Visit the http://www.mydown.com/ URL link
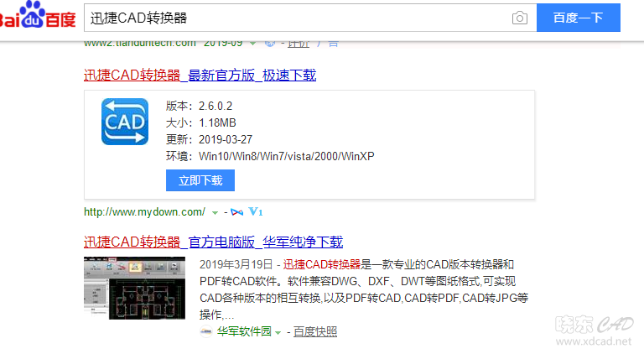The image size is (644, 354). 144,211
